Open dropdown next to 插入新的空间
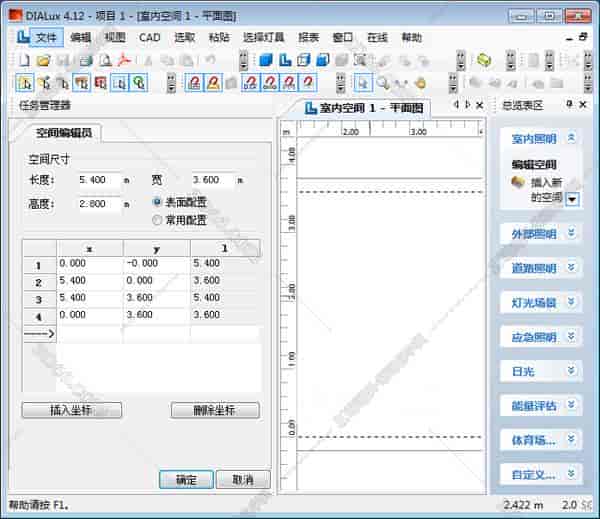This screenshot has height=519, width=600. [x=573, y=198]
